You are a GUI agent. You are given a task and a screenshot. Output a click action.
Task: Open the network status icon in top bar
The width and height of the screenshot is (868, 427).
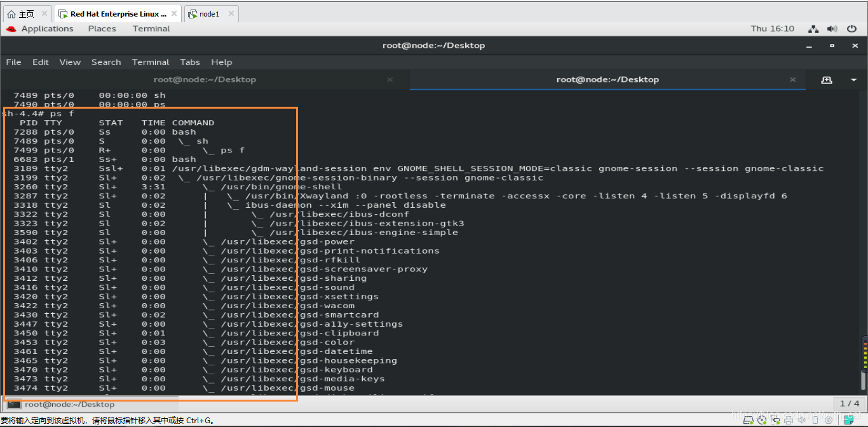tap(813, 29)
